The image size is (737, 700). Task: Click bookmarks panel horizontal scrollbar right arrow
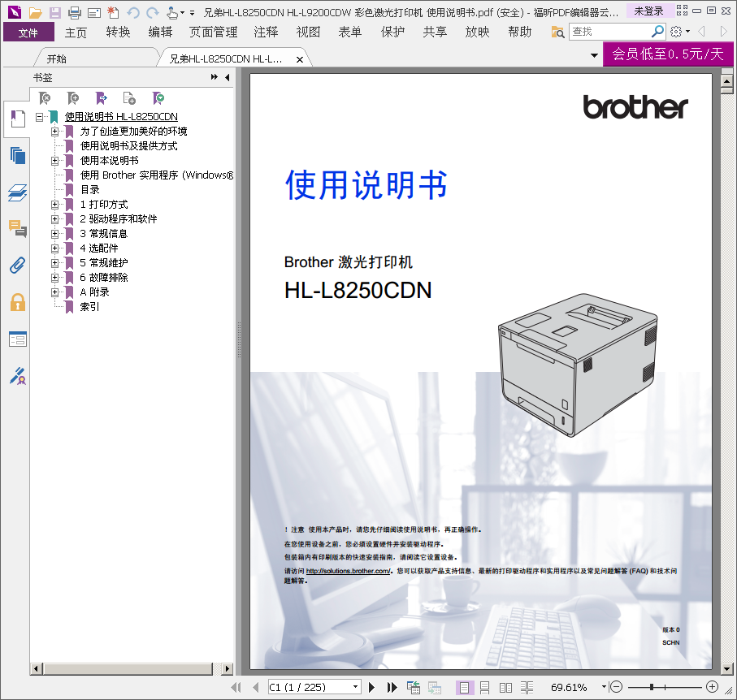coord(227,669)
